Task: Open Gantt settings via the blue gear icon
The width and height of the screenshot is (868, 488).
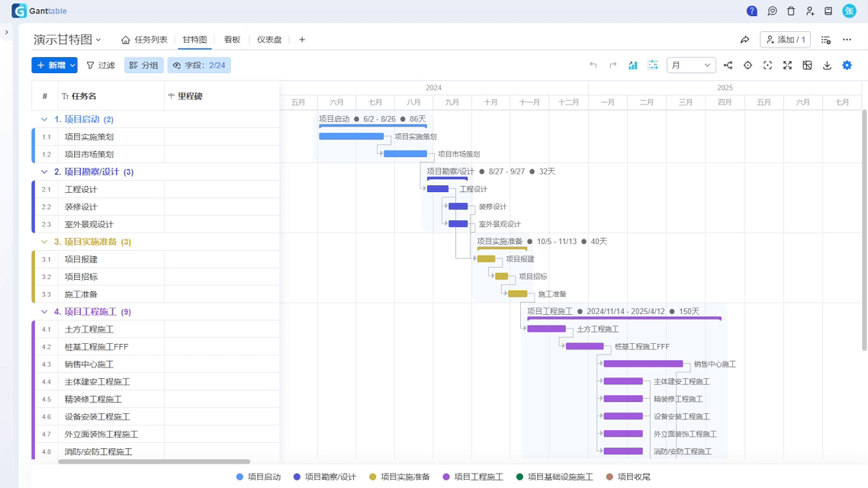Action: [x=847, y=66]
